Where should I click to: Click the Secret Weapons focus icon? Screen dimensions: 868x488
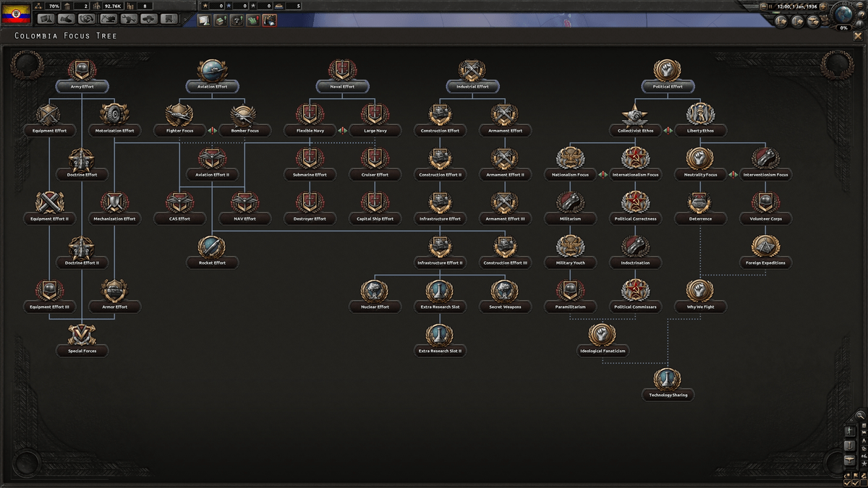click(504, 290)
